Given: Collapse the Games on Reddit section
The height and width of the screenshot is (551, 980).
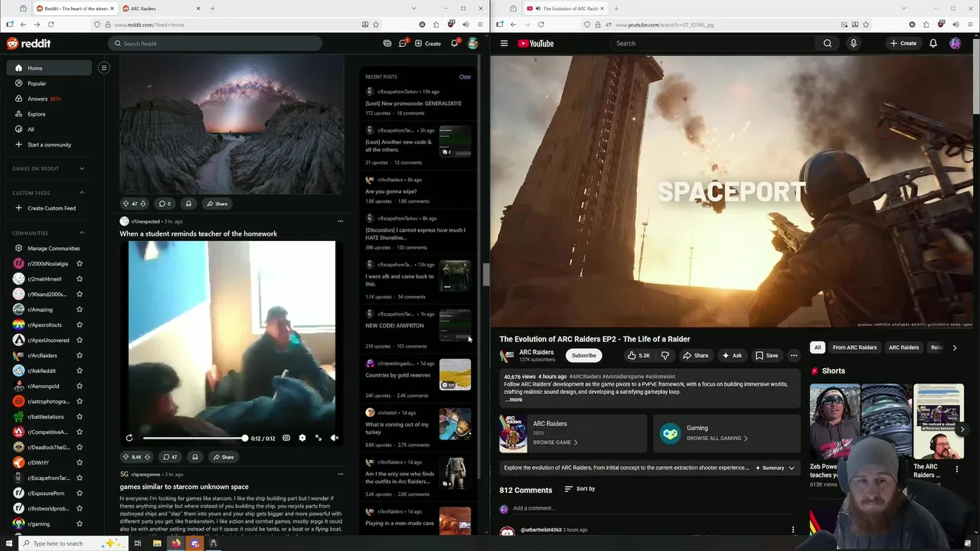Looking at the screenshot, I should [x=82, y=168].
